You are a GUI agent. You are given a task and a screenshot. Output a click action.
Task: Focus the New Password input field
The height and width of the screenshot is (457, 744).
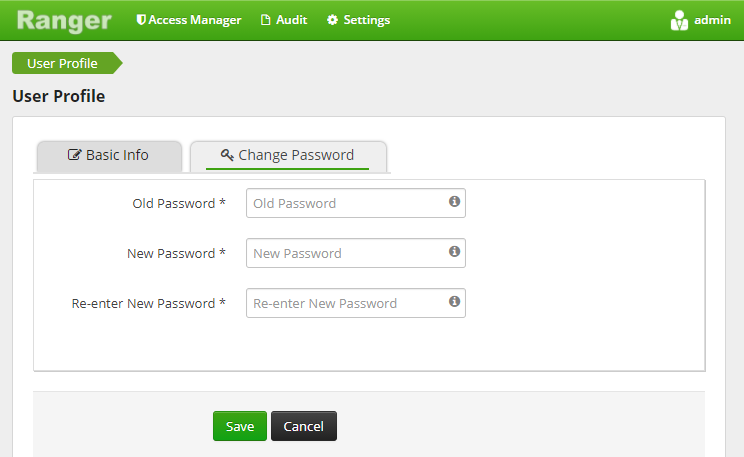pos(355,253)
